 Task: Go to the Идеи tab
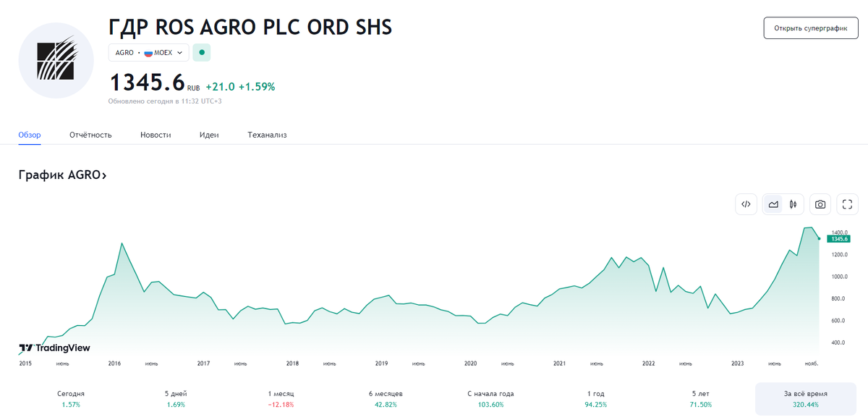(x=209, y=135)
